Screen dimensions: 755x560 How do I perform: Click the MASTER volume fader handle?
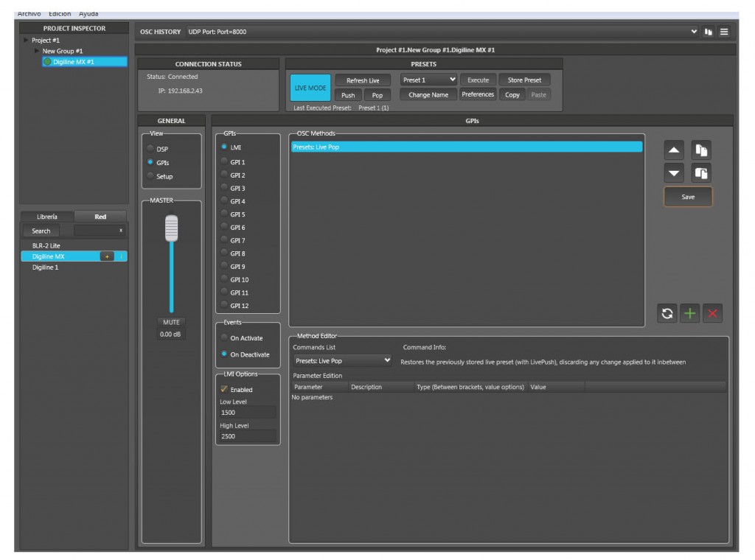(171, 228)
